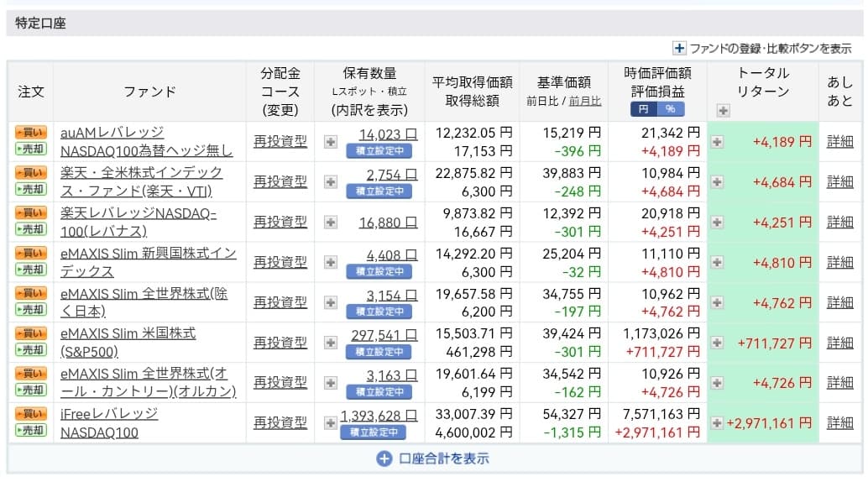
Task: Sort base price by 前月比
Action: (x=585, y=101)
